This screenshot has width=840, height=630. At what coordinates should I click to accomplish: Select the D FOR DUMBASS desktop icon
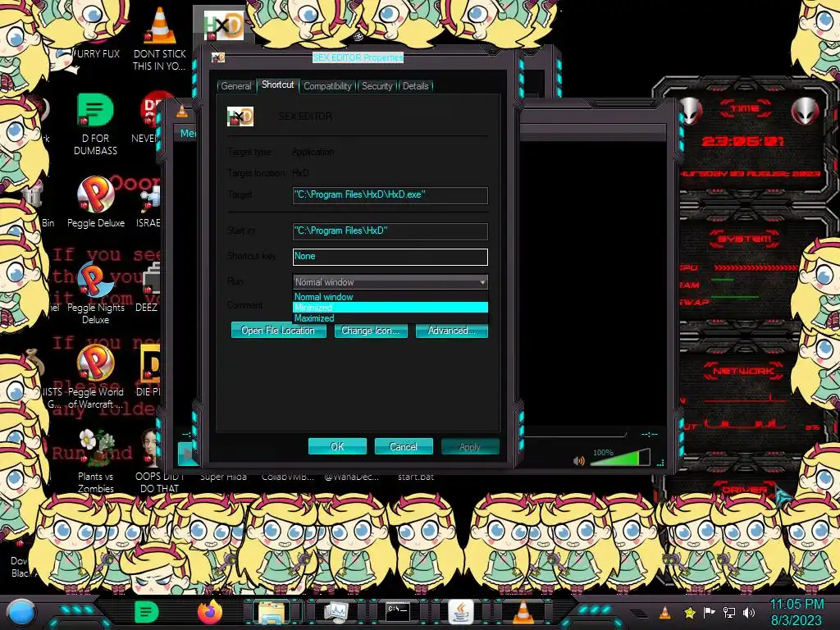[x=95, y=125]
